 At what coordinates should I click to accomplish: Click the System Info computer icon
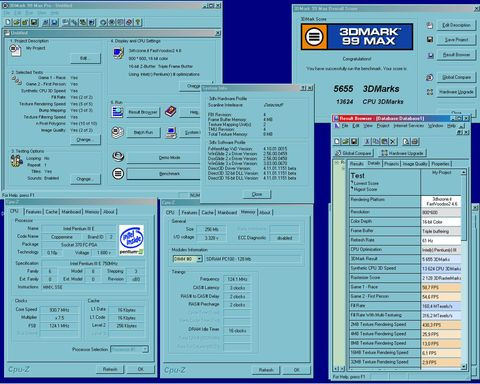point(171,132)
